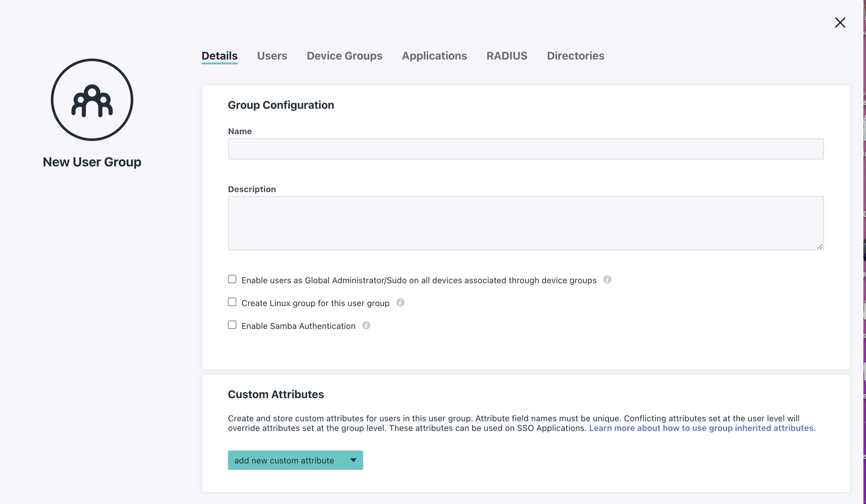This screenshot has height=504, width=866.
Task: Check Create Linux group for this user group
Action: (232, 302)
